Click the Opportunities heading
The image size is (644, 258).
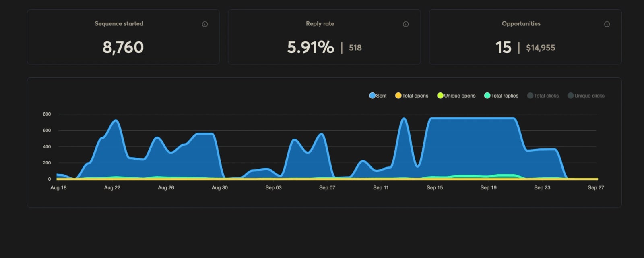tap(521, 24)
